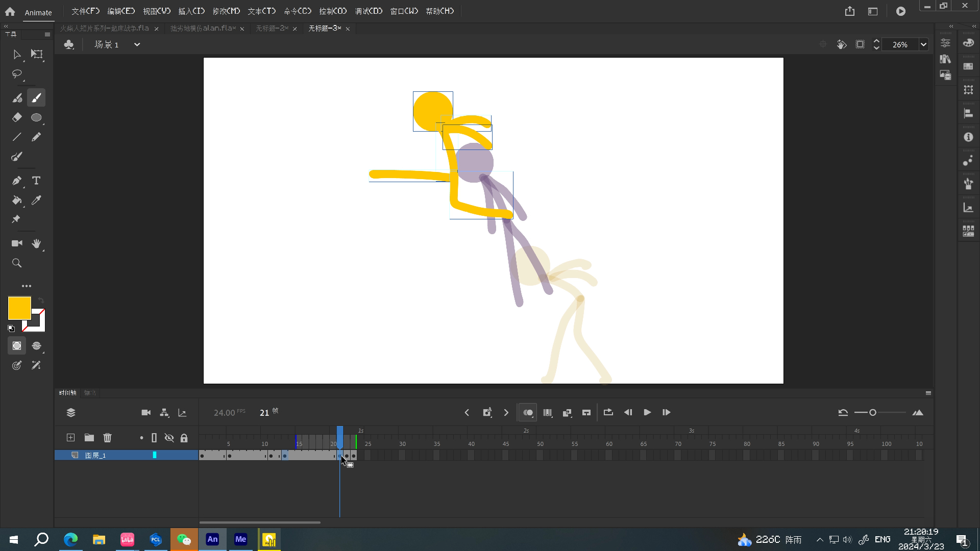980x551 pixels.
Task: Open the Transform panel icon
Action: coord(968,90)
